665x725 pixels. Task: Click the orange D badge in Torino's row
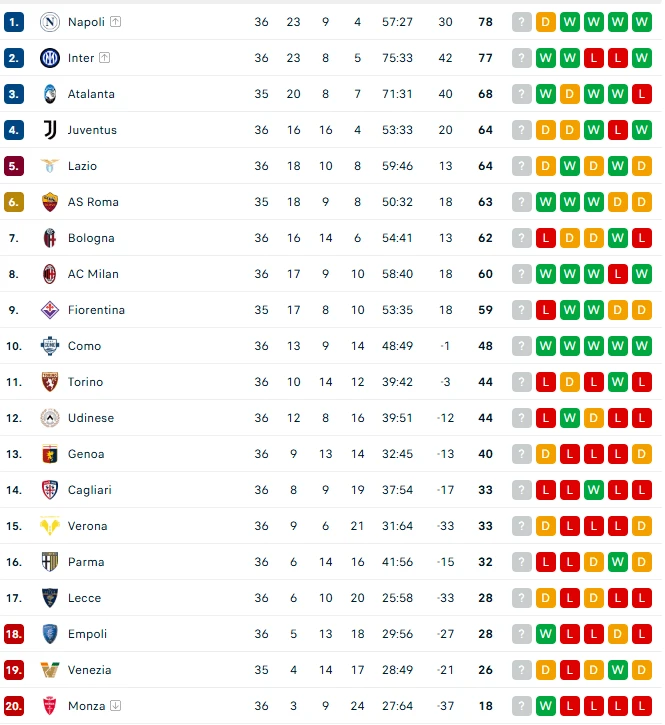(x=570, y=382)
